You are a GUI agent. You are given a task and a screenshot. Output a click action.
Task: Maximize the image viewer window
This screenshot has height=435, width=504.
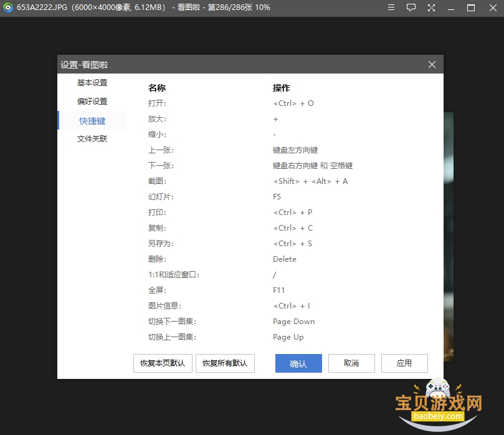(x=471, y=7)
